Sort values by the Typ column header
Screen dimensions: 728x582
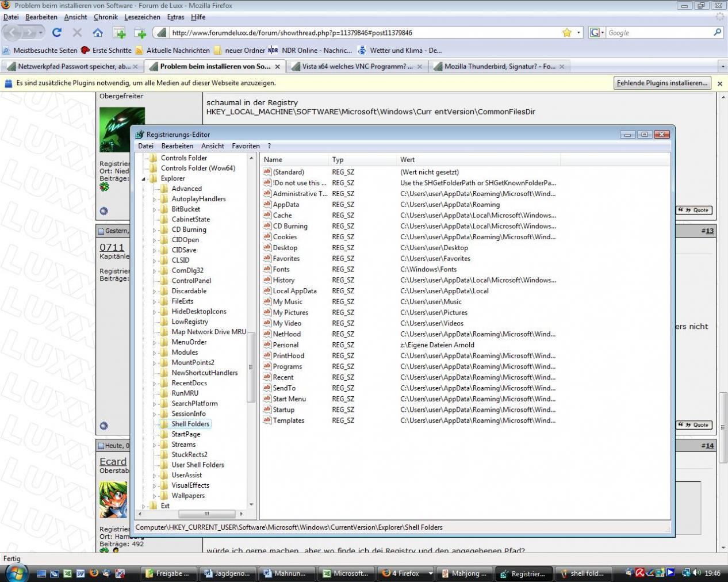point(362,160)
